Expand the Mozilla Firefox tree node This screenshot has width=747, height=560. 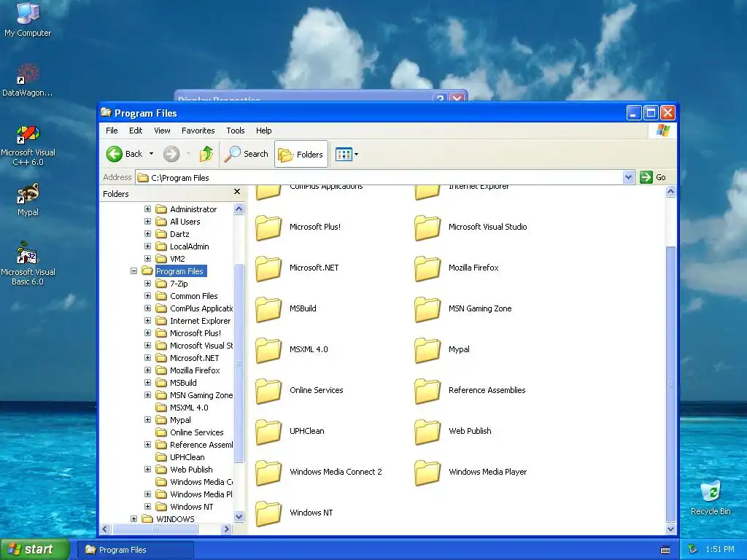point(147,370)
